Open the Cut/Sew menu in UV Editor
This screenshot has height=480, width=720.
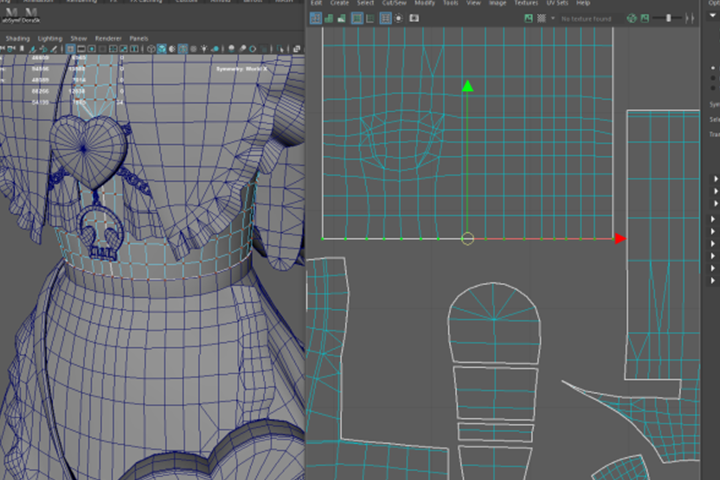point(394,3)
